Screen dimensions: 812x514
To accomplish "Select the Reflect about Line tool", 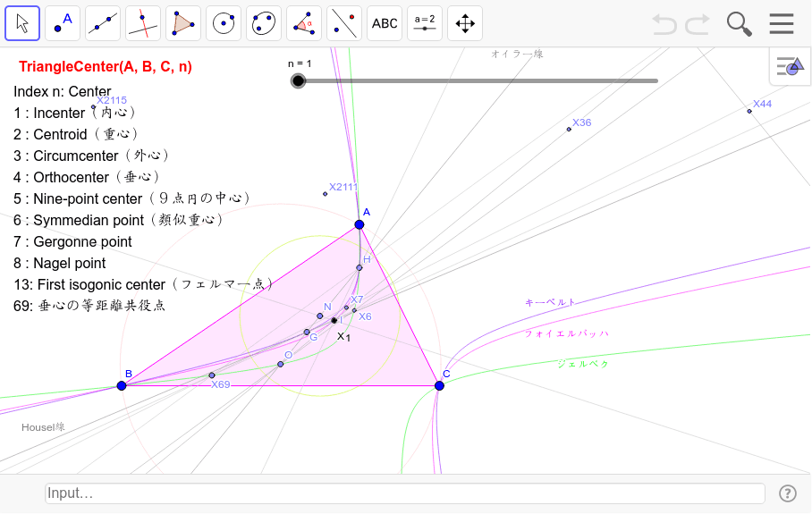I will pyautogui.click(x=344, y=23).
